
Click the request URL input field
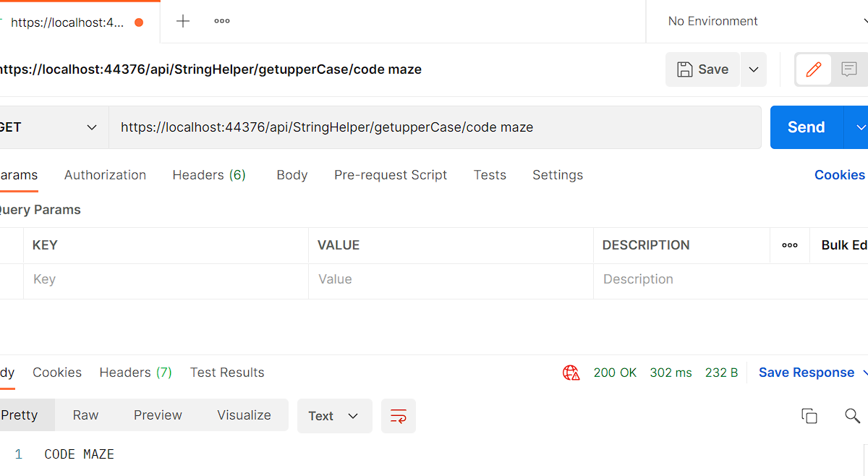click(434, 127)
